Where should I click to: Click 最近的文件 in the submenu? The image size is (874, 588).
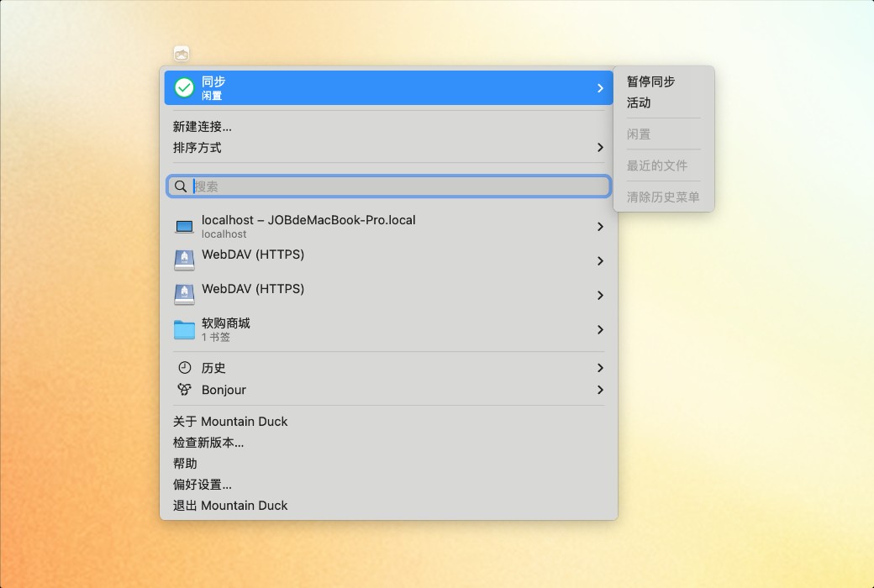[x=656, y=165]
